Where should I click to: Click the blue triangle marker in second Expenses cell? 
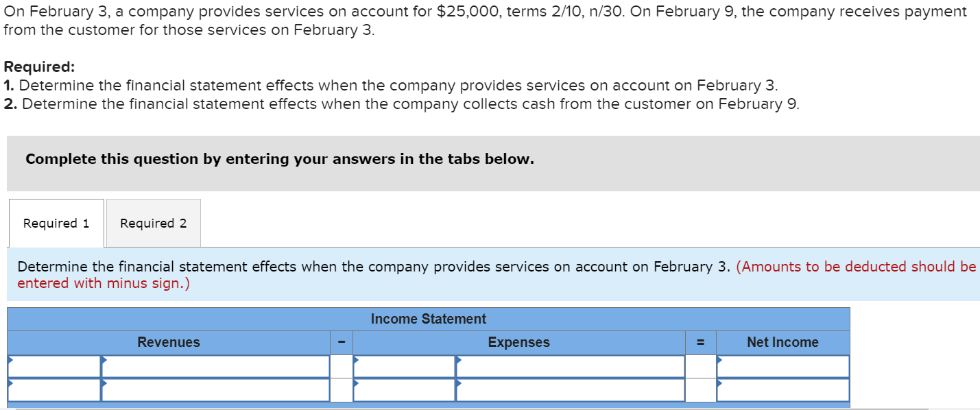[457, 382]
